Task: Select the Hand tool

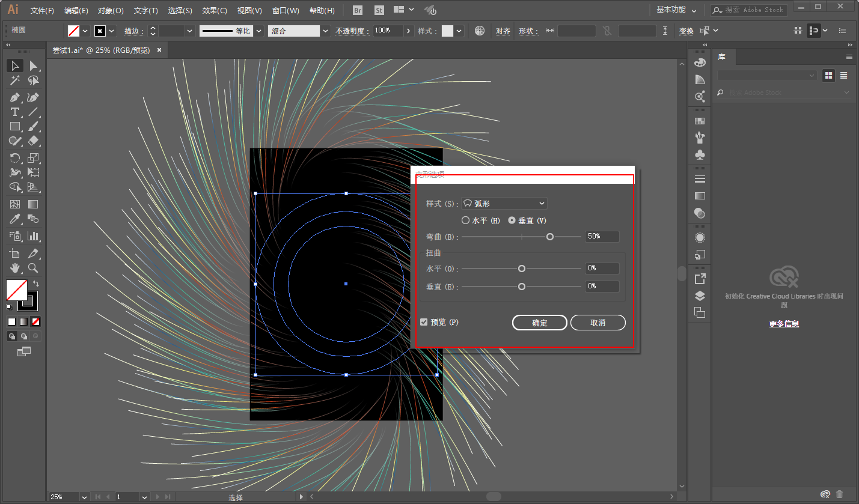Action: pos(15,268)
